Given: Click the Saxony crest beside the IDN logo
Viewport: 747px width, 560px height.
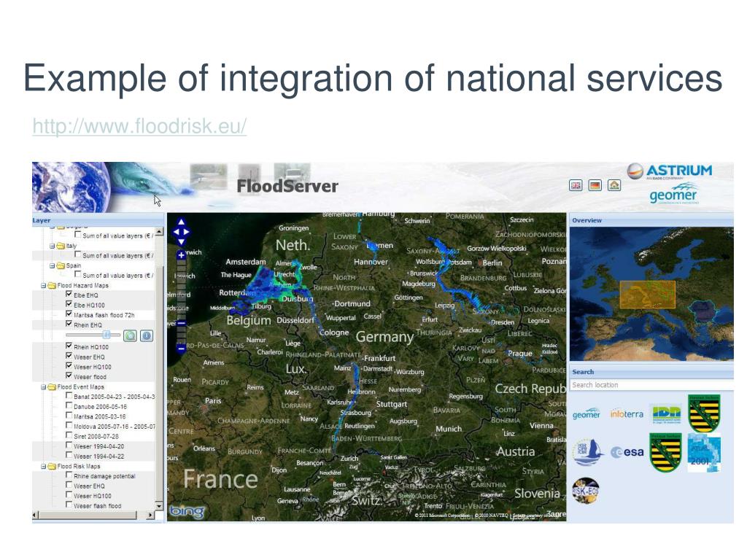Looking at the screenshot, I should pos(704,413).
